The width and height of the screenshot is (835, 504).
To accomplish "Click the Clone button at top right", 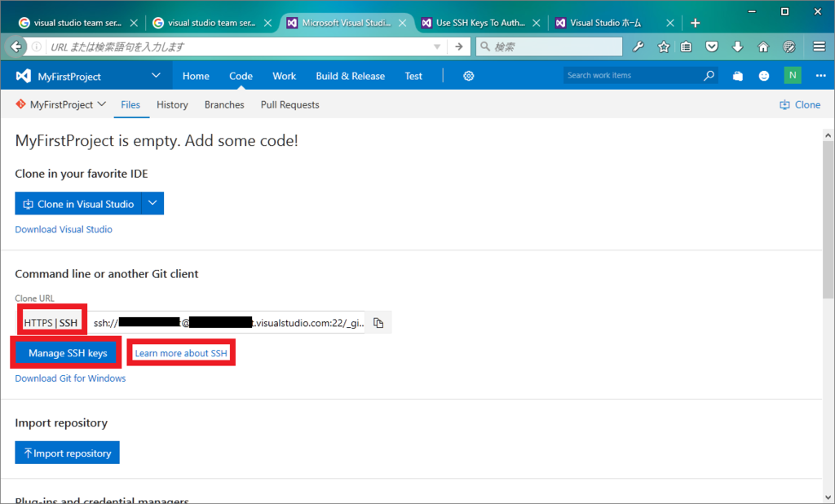I will click(x=800, y=105).
